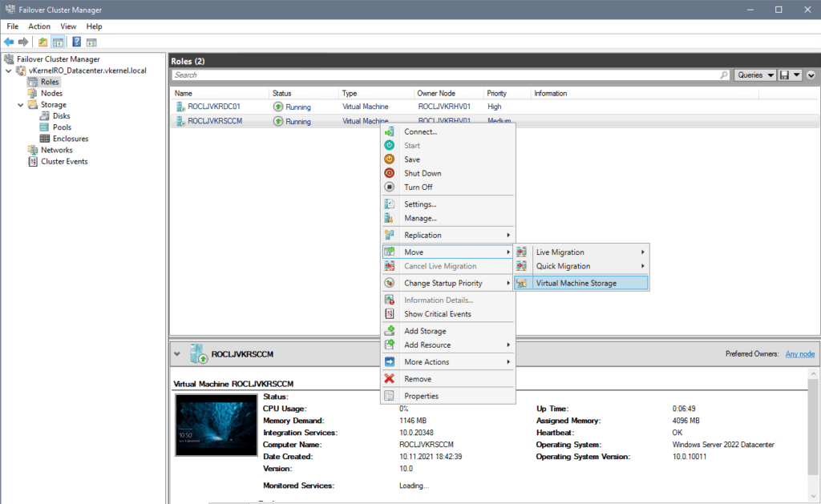The height and width of the screenshot is (504, 821).
Task: Click Failover Cluster Manager root tree node
Action: tap(58, 59)
